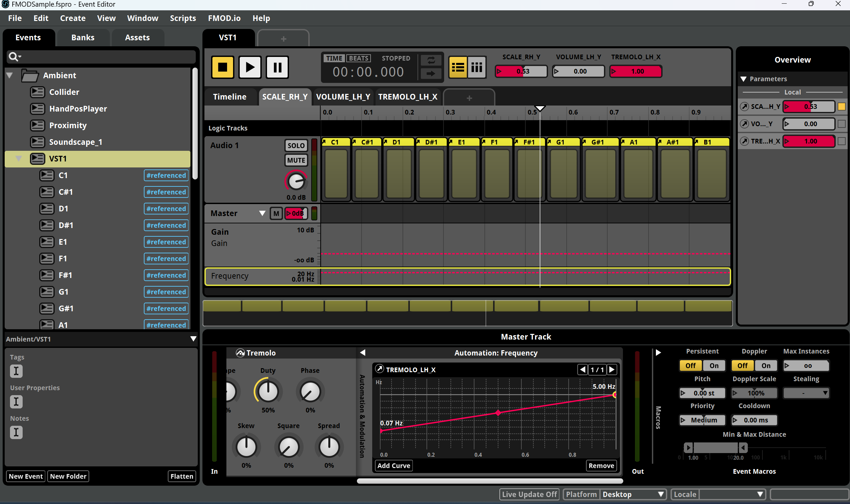Screen dimensions: 850x504
Task: Edit Tags text cursor icon
Action: pos(16,371)
